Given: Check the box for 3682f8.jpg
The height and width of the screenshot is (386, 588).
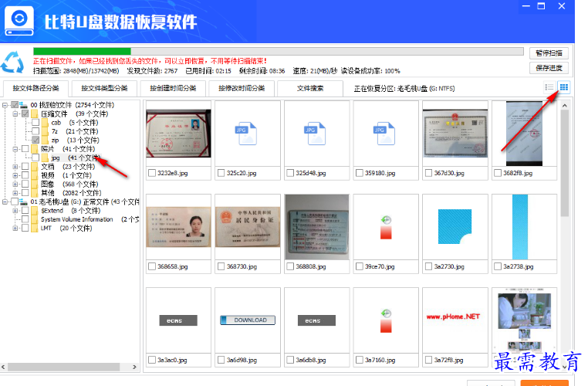Looking at the screenshot, I should click(498, 173).
